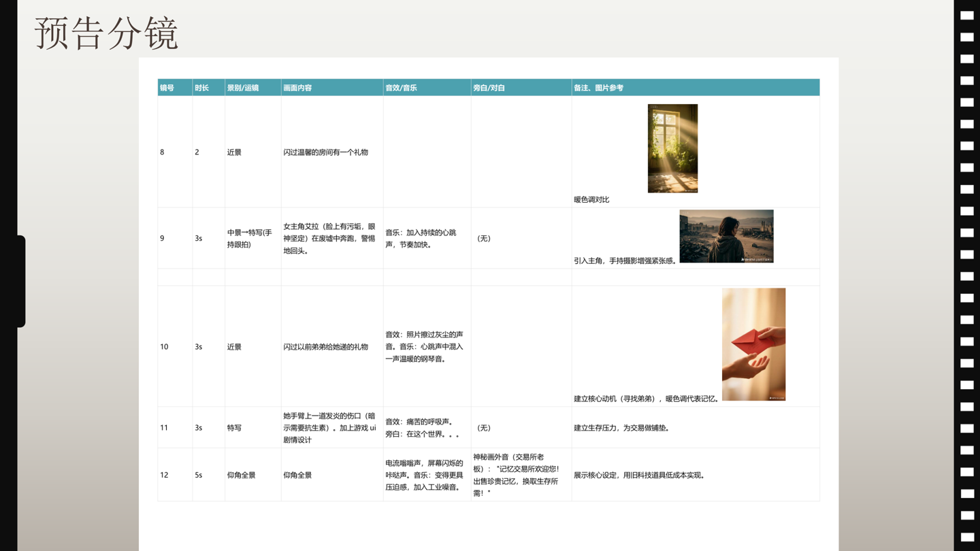The width and height of the screenshot is (980, 551).
Task: Select 音效：照片擦过灰尘的声音 cell
Action: point(427,346)
